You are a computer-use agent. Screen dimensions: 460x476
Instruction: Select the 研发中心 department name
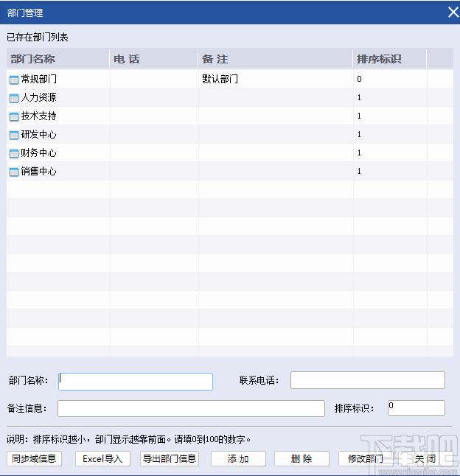pos(38,135)
